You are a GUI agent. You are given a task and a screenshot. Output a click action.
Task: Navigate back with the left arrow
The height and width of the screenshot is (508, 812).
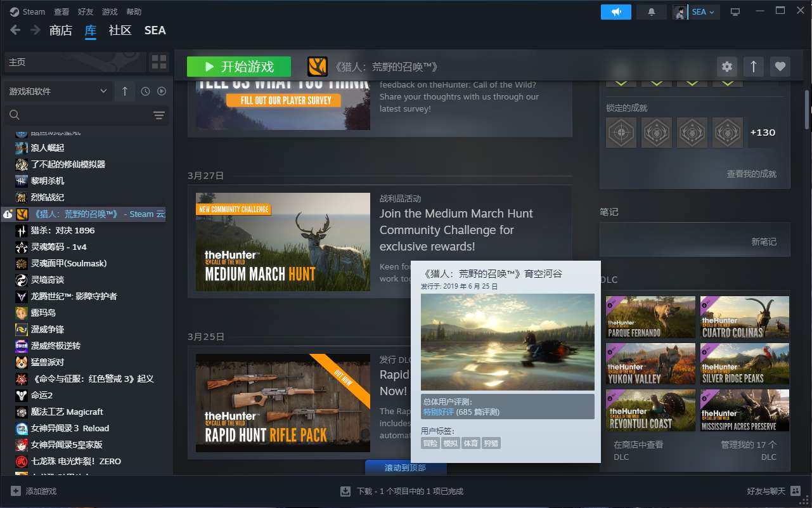pyautogui.click(x=15, y=30)
